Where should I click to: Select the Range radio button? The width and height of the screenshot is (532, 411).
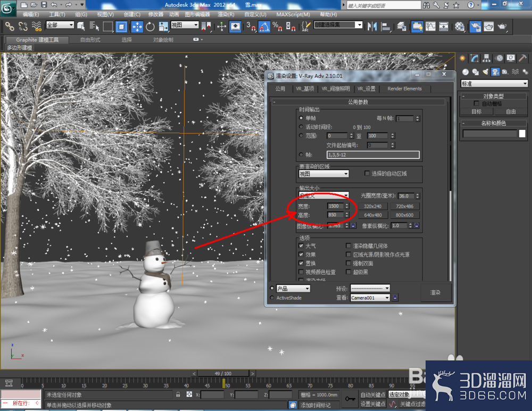pos(301,136)
